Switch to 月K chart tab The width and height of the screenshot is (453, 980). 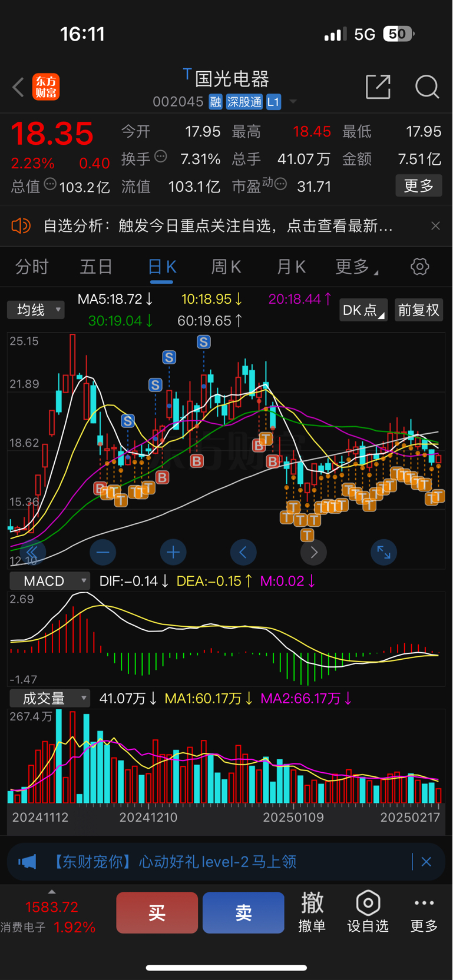(291, 267)
